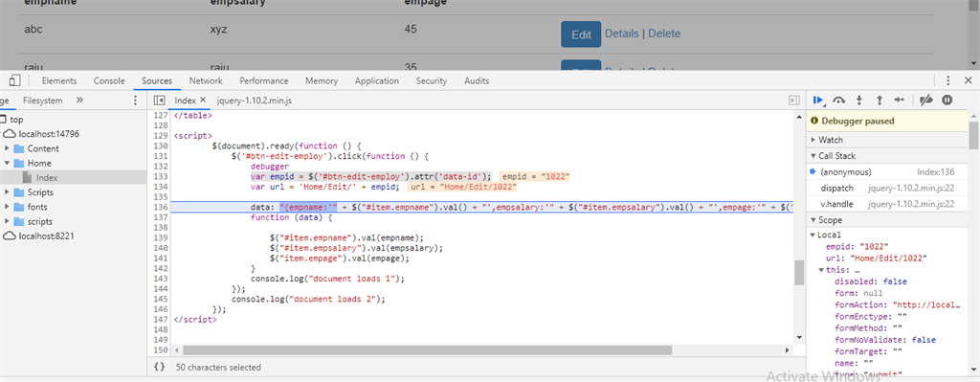Viewport: 980px width, 382px height.
Task: Open the Audits tab
Action: pos(477,80)
